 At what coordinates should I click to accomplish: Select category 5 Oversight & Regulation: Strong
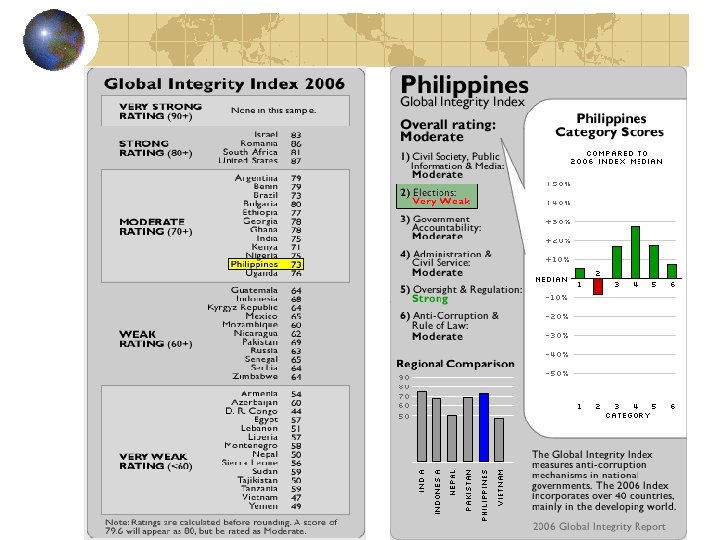(x=461, y=294)
